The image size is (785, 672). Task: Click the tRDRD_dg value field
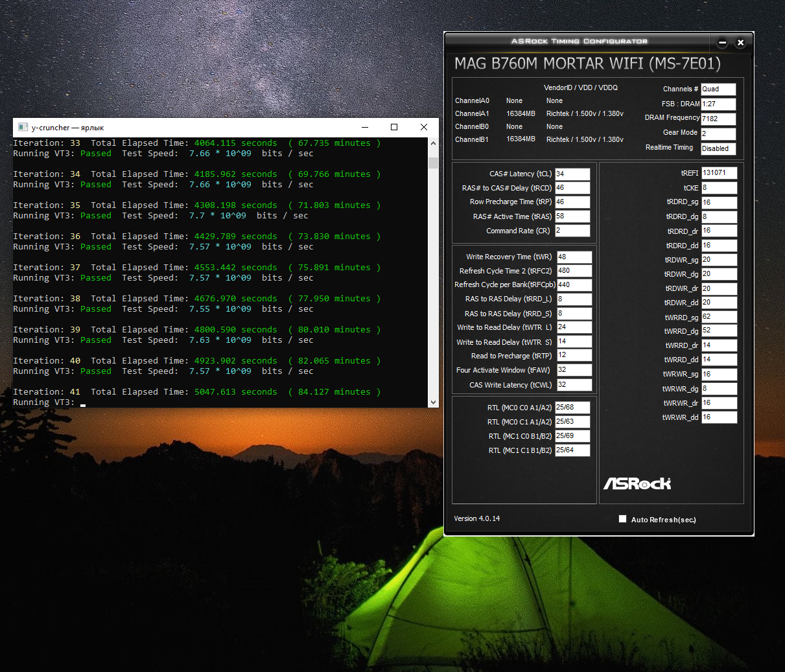(x=719, y=217)
